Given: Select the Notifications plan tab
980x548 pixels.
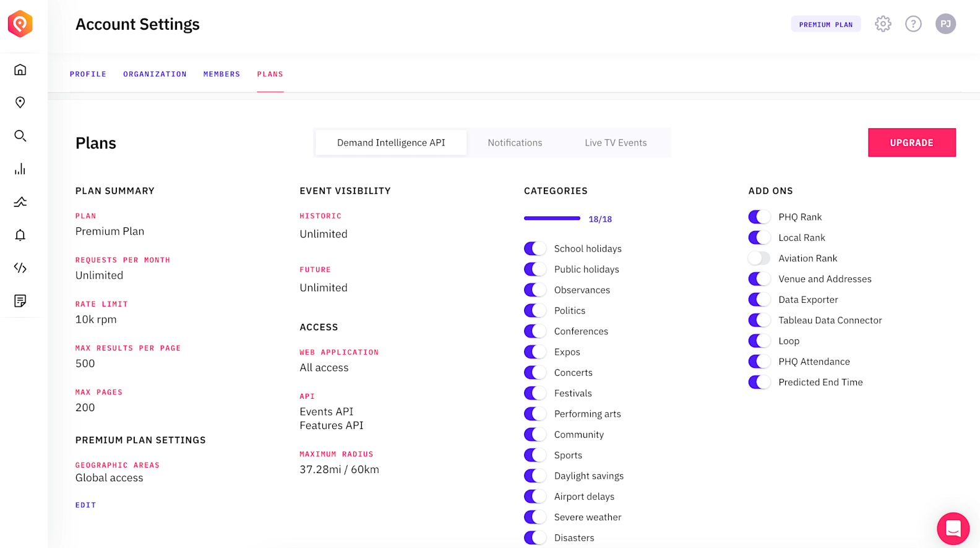Looking at the screenshot, I should [515, 143].
